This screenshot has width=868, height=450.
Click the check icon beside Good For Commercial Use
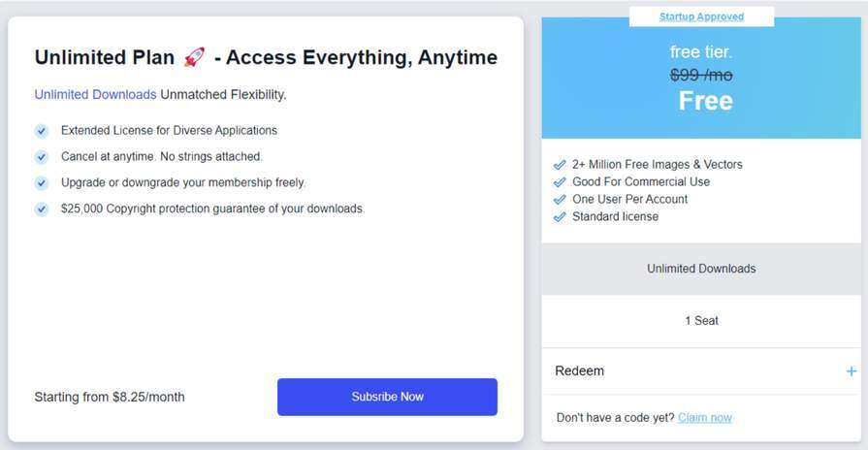pos(560,182)
